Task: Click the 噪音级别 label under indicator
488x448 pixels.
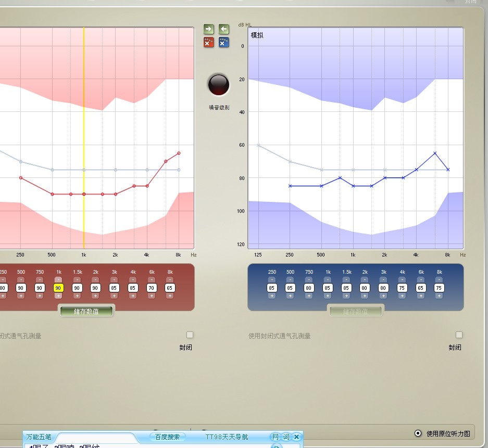Action: pos(219,108)
